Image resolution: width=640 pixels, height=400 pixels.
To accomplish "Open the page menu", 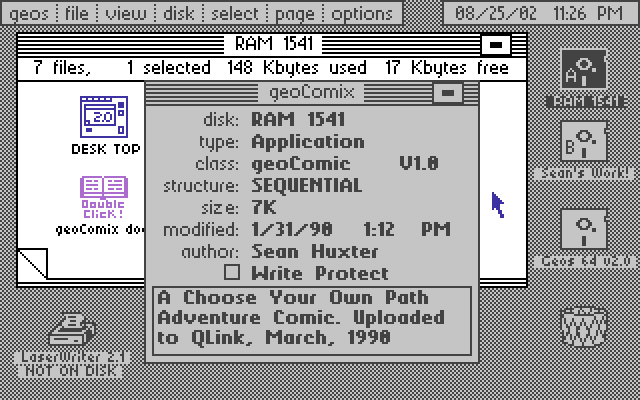I will point(295,13).
